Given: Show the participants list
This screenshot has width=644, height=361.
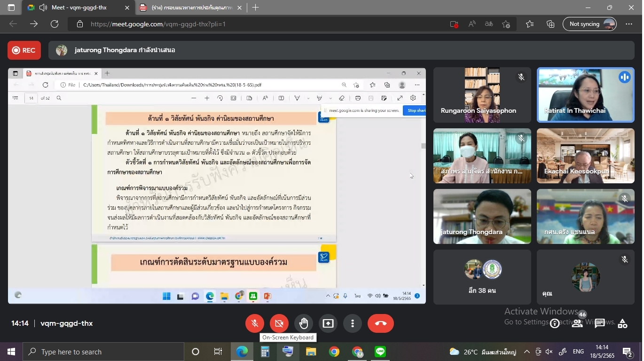Looking at the screenshot, I should pyautogui.click(x=577, y=323).
